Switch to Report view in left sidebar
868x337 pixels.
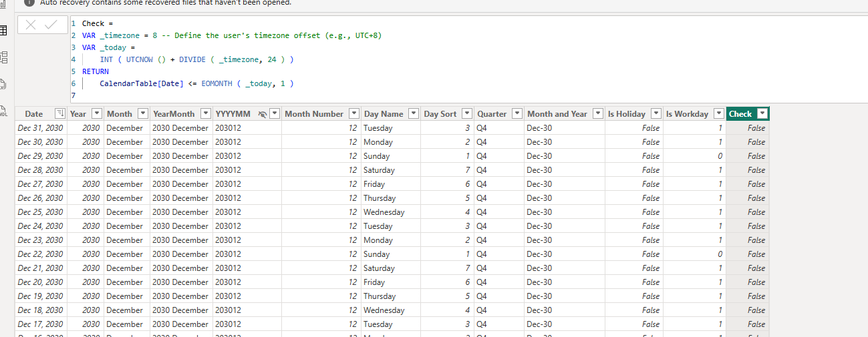(3, 4)
